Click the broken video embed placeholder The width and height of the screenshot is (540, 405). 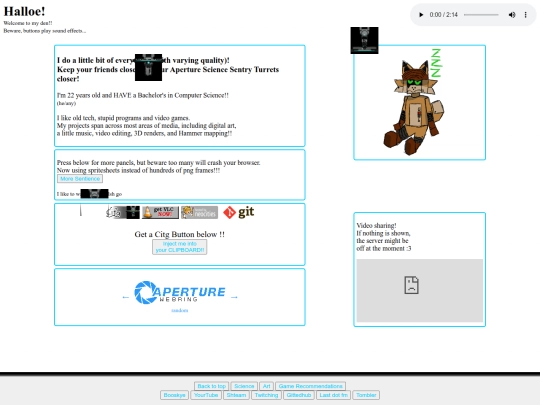click(x=419, y=290)
